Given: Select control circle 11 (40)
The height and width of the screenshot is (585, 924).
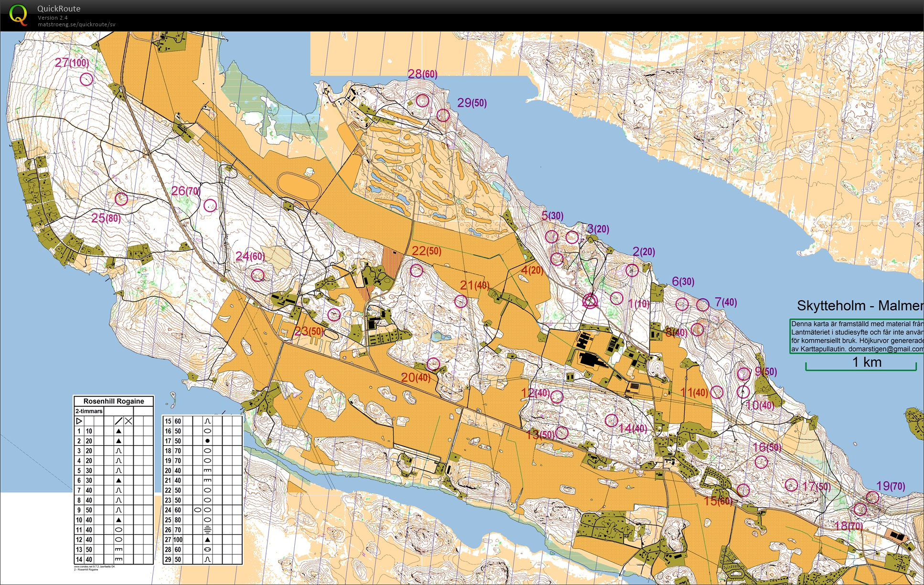Looking at the screenshot, I should (x=717, y=392).
